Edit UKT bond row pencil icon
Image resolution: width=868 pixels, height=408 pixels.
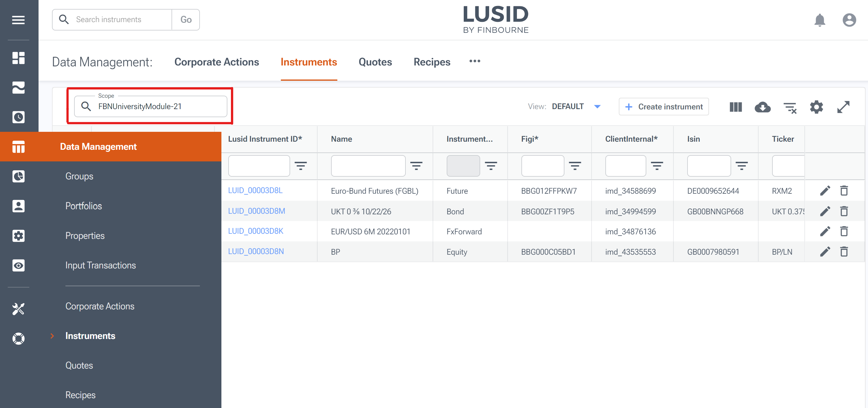point(825,211)
